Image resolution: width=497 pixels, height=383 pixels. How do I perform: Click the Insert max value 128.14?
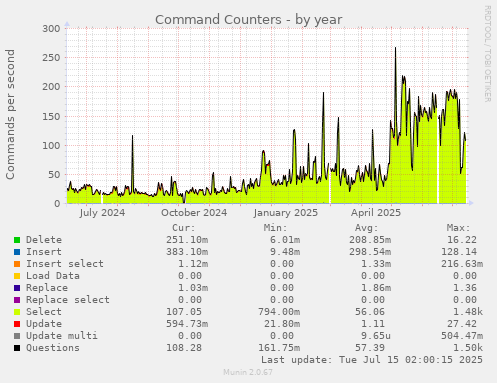[x=459, y=252]
